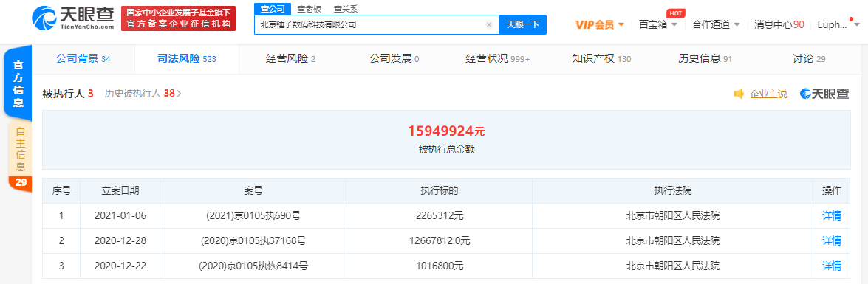Image resolution: width=868 pixels, height=284 pixels.
Task: Click the 天眼一下 search button
Action: point(522,25)
